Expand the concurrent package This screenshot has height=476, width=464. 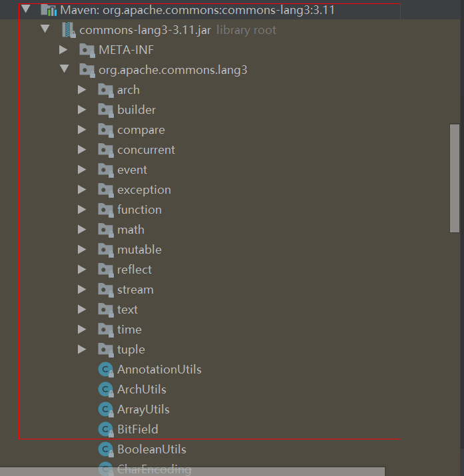pyautogui.click(x=82, y=150)
